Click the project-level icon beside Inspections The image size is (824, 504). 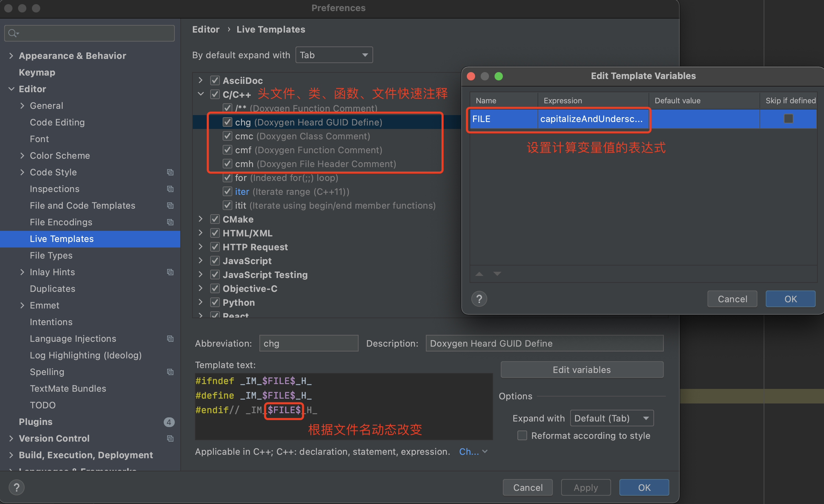[x=170, y=189]
